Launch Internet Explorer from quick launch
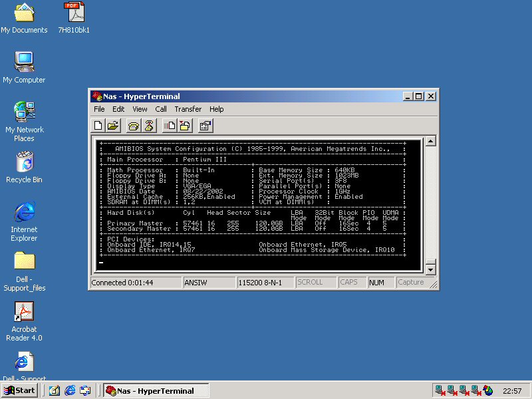532x399 pixels. coord(70,390)
